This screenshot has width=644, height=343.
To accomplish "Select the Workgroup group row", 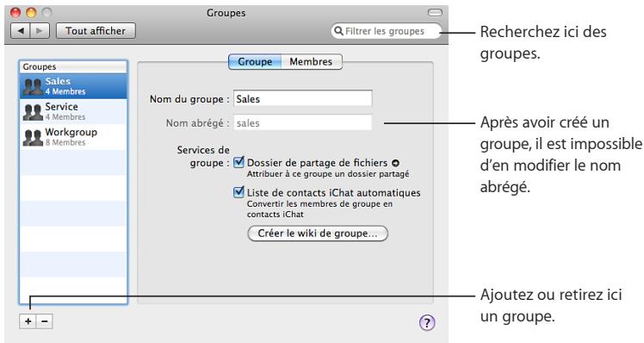I will (x=73, y=137).
